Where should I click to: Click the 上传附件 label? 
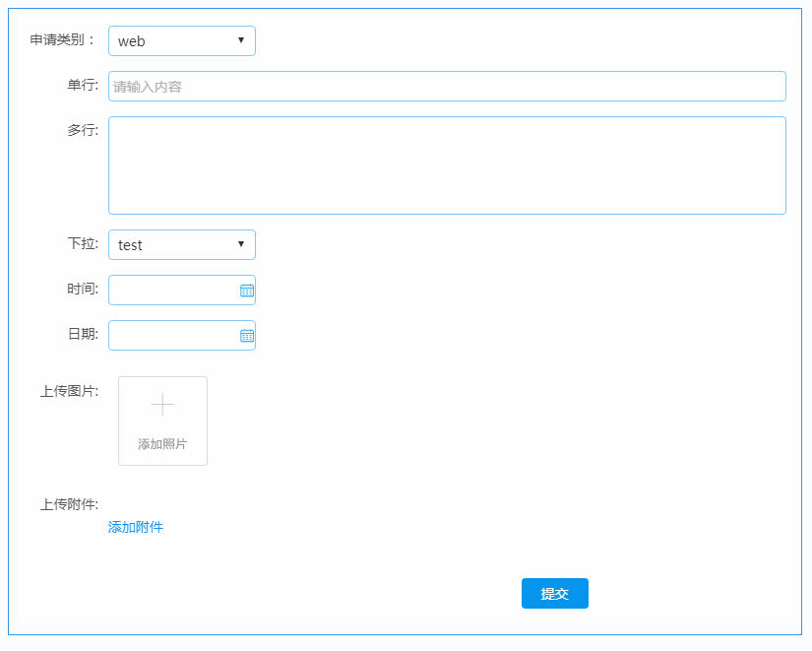click(x=69, y=505)
